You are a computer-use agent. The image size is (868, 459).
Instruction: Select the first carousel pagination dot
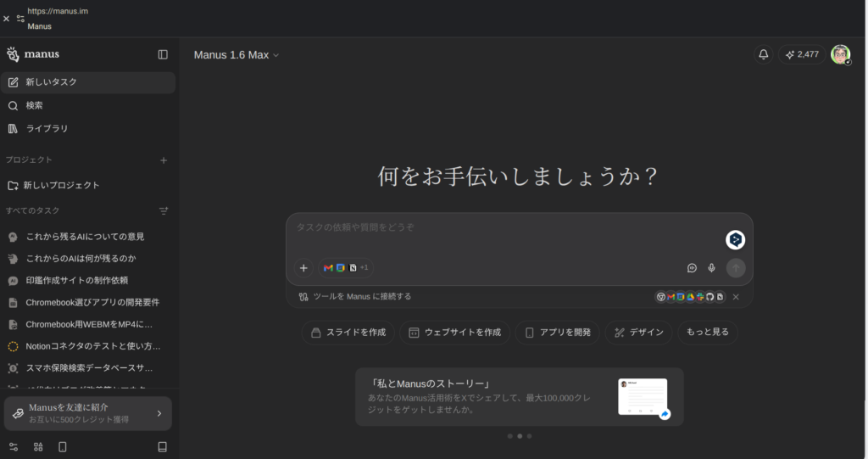pyautogui.click(x=509, y=436)
